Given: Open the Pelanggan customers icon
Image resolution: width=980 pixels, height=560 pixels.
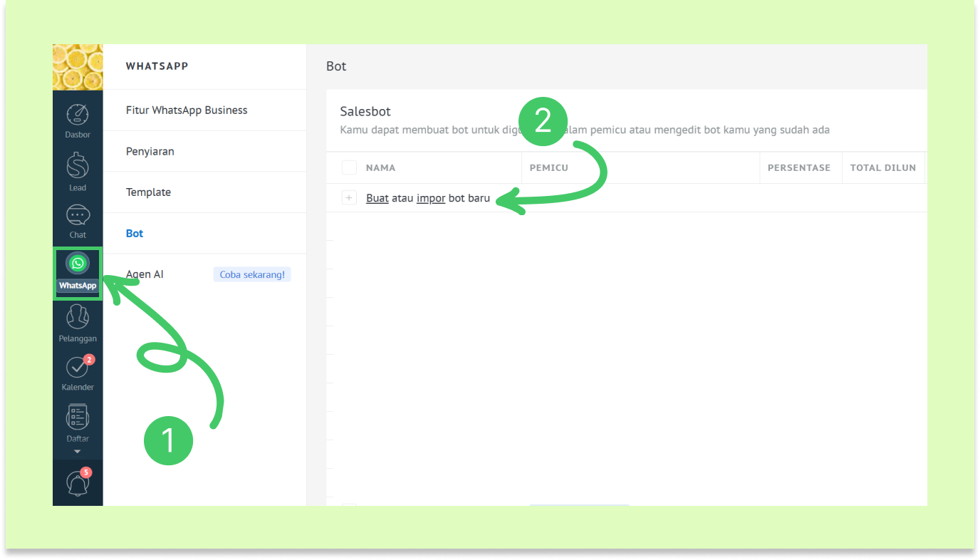Looking at the screenshot, I should pos(78,318).
